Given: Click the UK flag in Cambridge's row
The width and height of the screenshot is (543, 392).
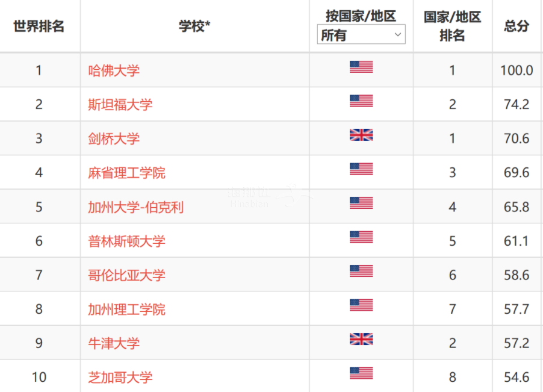Looking at the screenshot, I should click(x=361, y=135).
